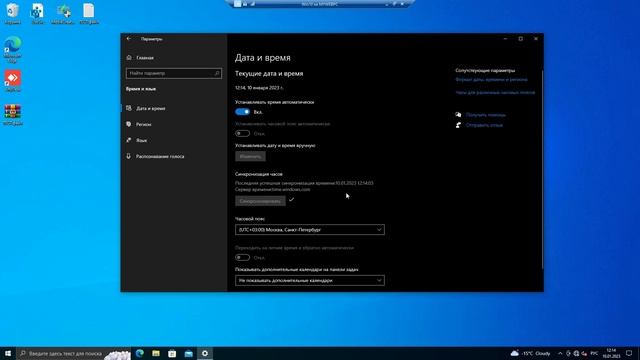Viewport: 640px width, 360px height.
Task: Click the search magnifier in Найти параметр
Action: (x=217, y=73)
